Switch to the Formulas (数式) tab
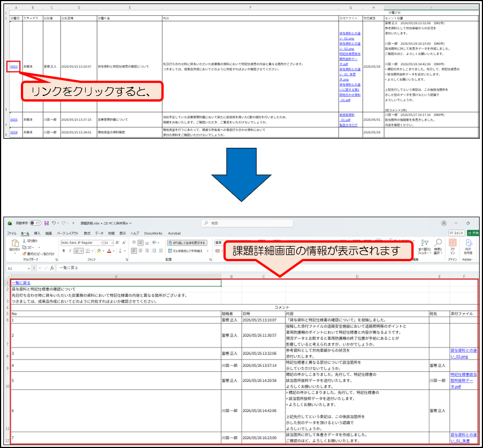 click(87, 233)
